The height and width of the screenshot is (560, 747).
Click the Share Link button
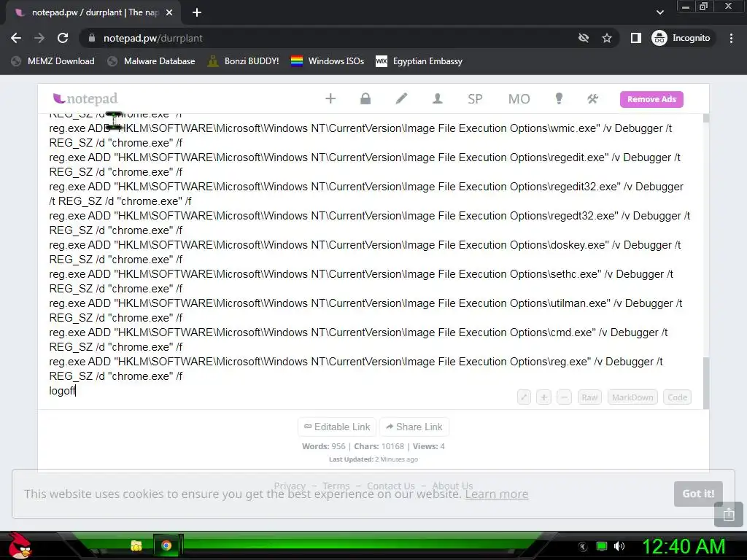tap(414, 427)
